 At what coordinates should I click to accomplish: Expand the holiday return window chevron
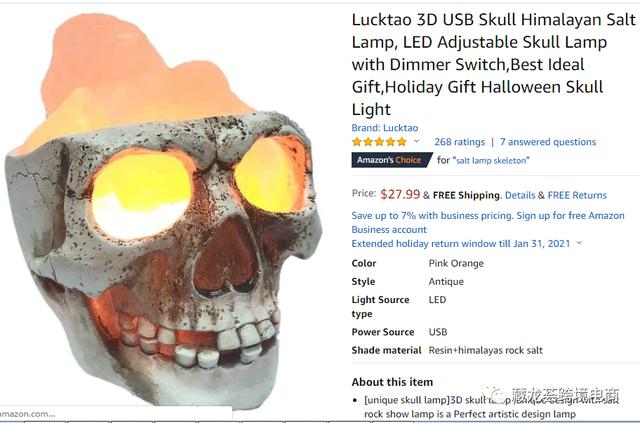click(579, 243)
